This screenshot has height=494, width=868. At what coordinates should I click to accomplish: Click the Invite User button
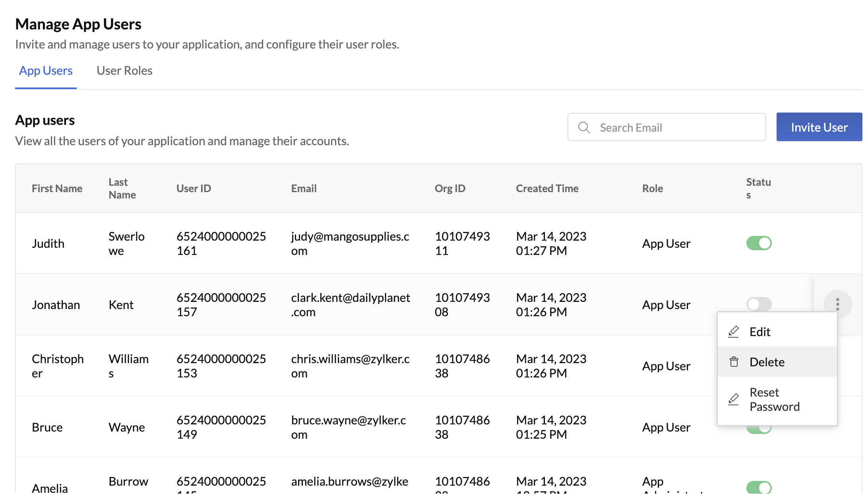pos(819,127)
